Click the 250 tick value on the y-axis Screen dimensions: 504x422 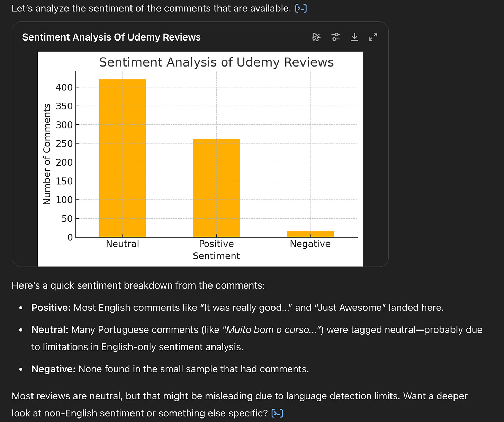pos(64,143)
